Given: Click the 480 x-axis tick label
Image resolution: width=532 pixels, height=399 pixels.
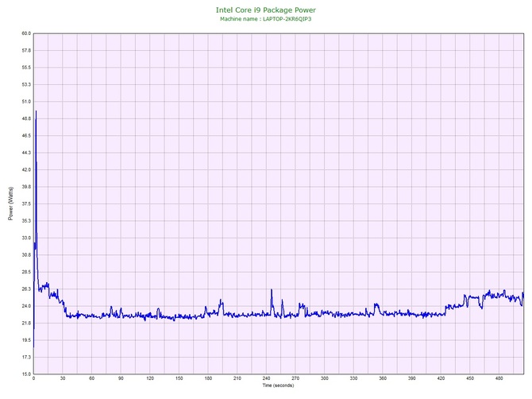Looking at the screenshot, I should coord(499,378).
